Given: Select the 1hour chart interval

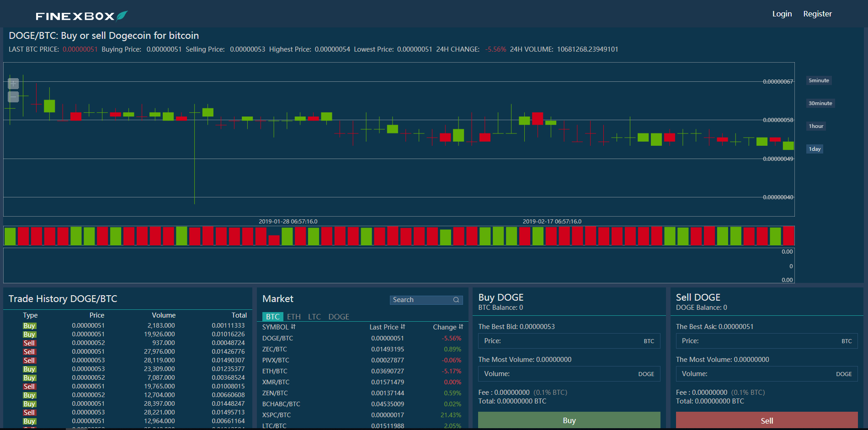Looking at the screenshot, I should coord(816,126).
